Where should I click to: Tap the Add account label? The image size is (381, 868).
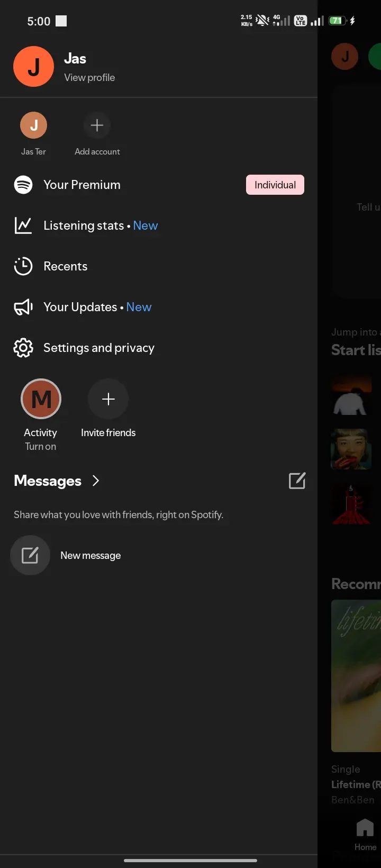tap(97, 151)
